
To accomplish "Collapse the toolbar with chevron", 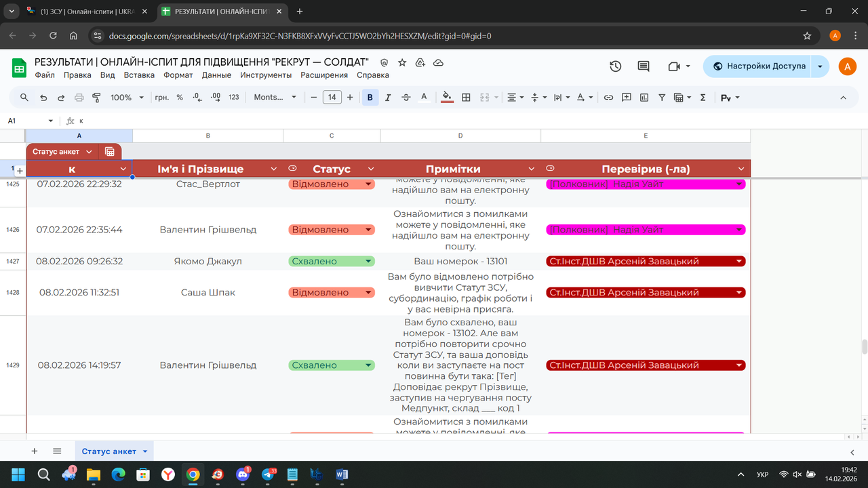I will pyautogui.click(x=844, y=98).
